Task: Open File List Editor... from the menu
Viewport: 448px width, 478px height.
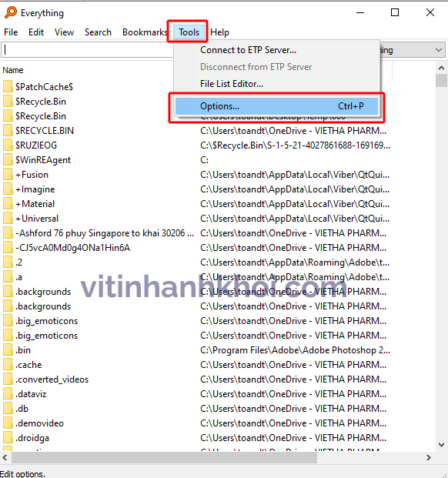Action: click(232, 84)
